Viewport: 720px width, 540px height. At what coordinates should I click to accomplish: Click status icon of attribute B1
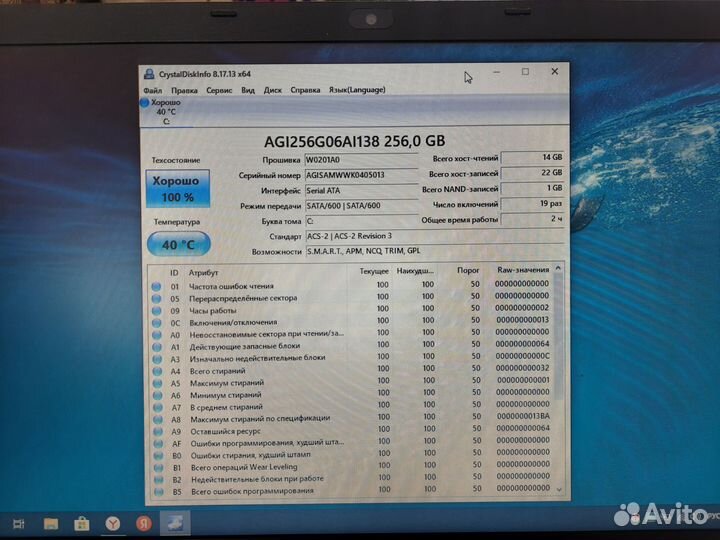click(159, 468)
